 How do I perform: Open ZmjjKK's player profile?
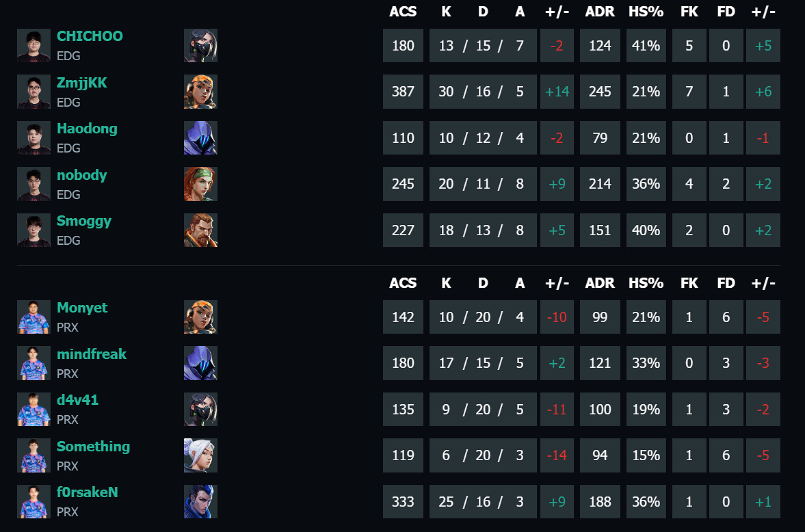point(81,83)
